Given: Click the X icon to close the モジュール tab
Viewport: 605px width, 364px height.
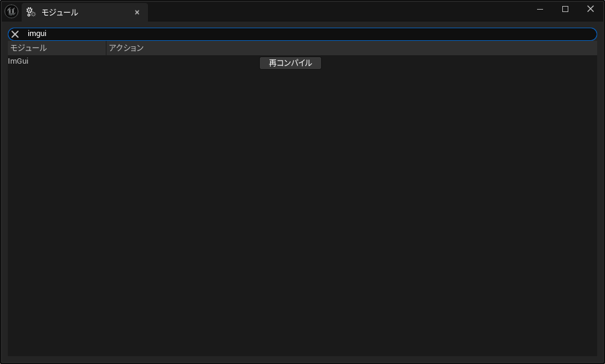Looking at the screenshot, I should 137,12.
